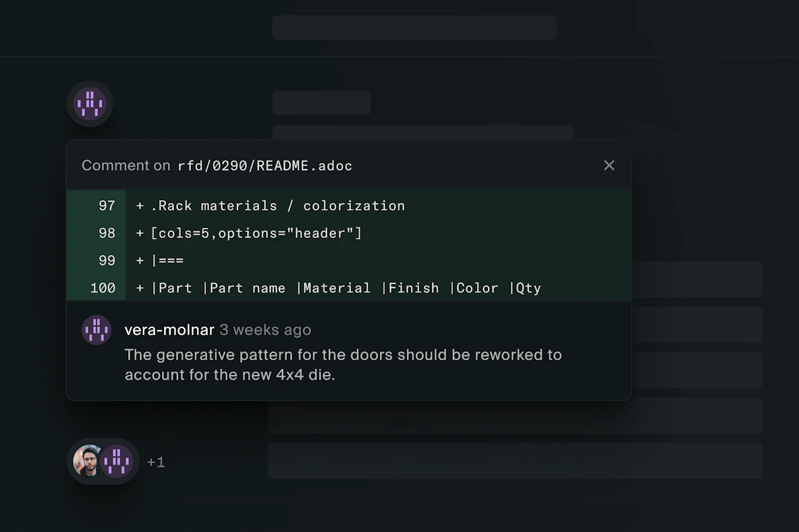This screenshot has width=799, height=532.
Task: Open the rfd/0290/README.adoc file path
Action: point(265,166)
